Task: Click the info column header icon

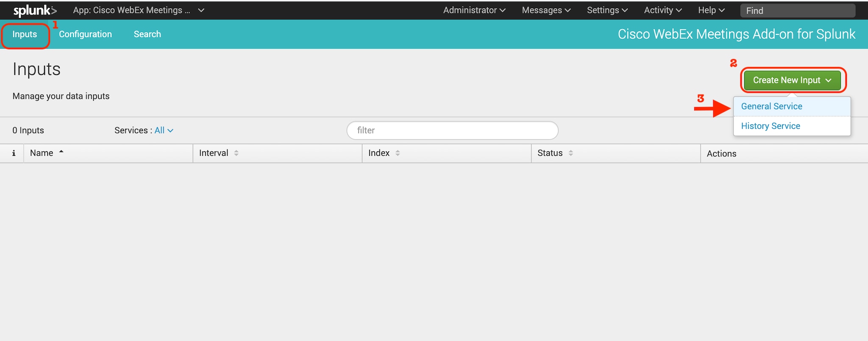Action: [14, 153]
